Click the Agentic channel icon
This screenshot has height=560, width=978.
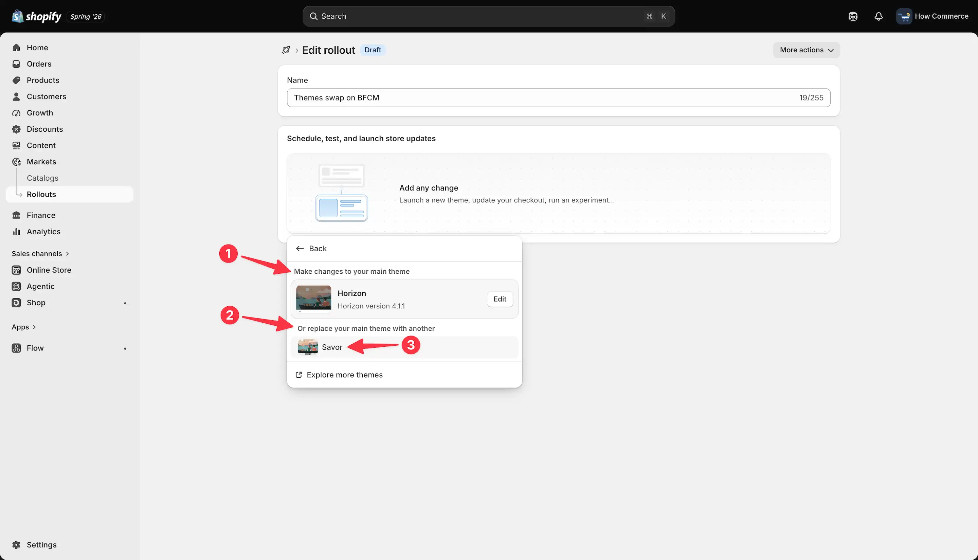16,286
